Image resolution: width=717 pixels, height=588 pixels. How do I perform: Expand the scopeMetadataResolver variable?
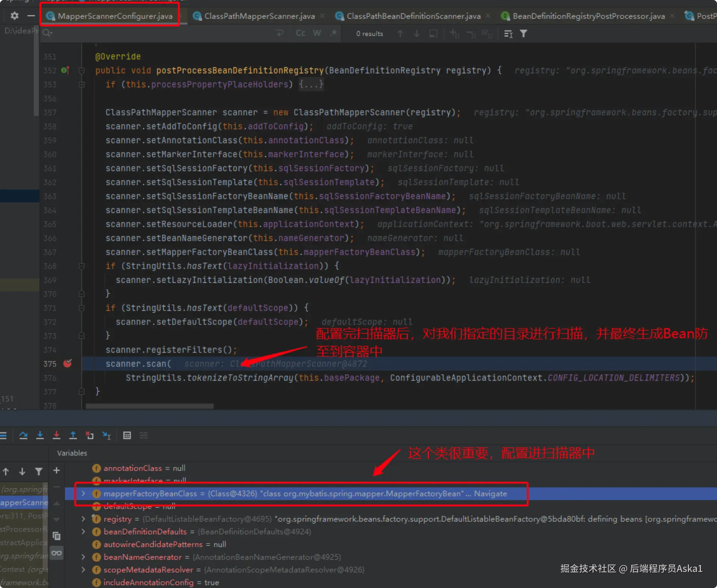[x=83, y=570]
